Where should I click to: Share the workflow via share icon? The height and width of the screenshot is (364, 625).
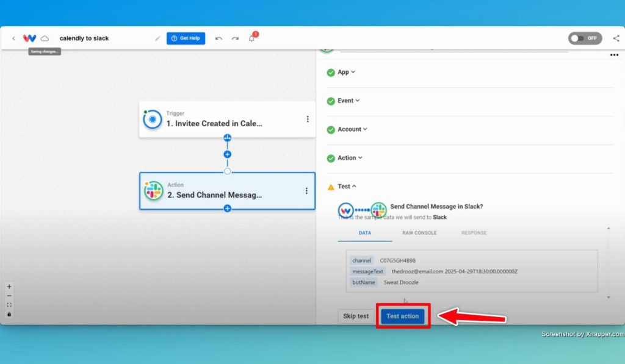[616, 38]
